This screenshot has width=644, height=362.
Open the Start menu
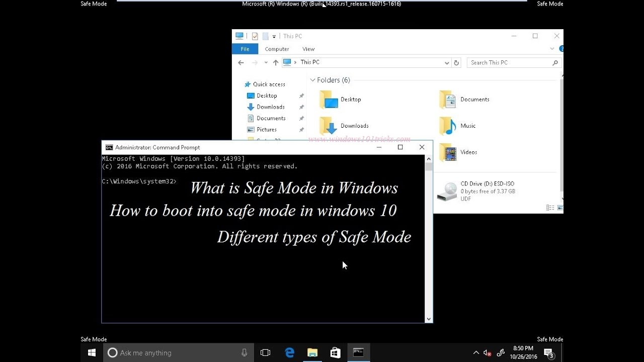click(92, 352)
